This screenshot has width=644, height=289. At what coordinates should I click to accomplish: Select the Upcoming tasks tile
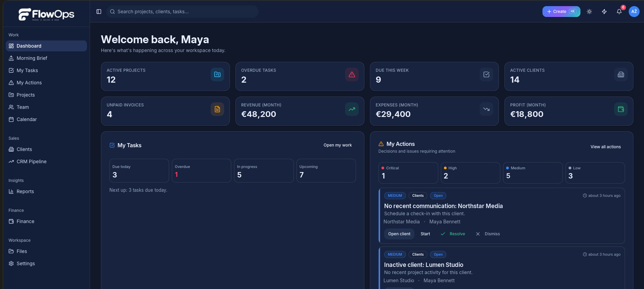(x=326, y=171)
